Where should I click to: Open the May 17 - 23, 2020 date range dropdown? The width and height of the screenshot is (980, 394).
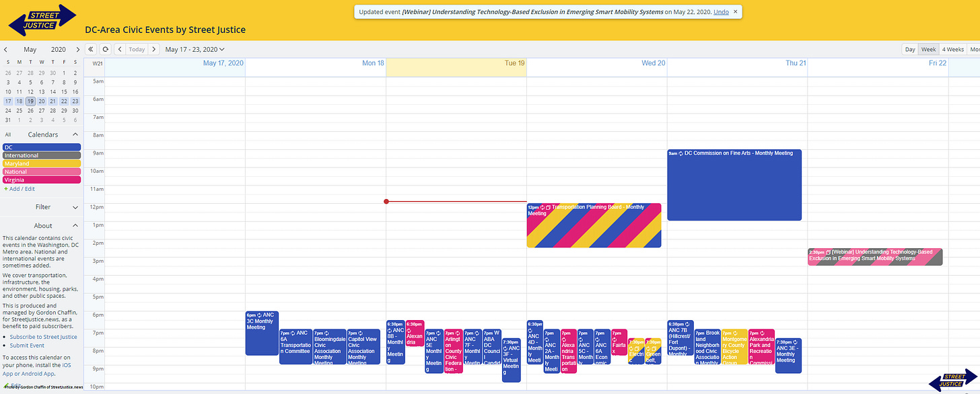[x=195, y=49]
